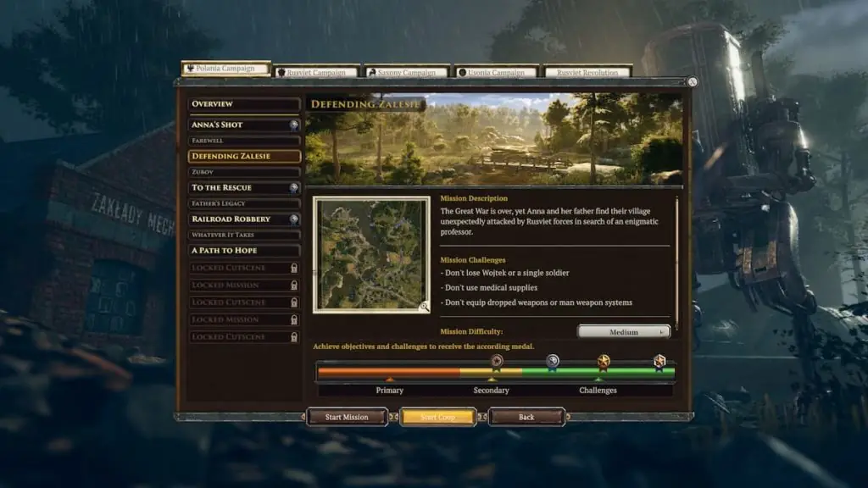Viewport: 868px width, 488px height.
Task: Select the A Path to Hope mission
Action: (244, 251)
